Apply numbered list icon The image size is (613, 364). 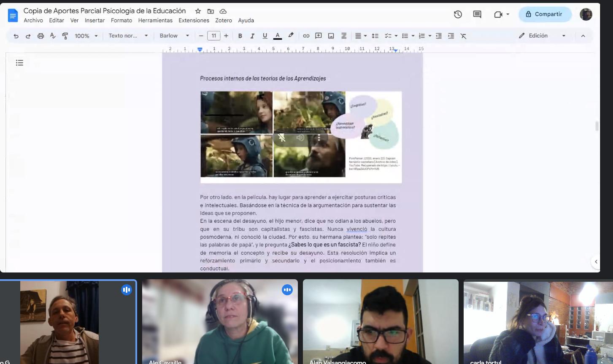click(421, 36)
